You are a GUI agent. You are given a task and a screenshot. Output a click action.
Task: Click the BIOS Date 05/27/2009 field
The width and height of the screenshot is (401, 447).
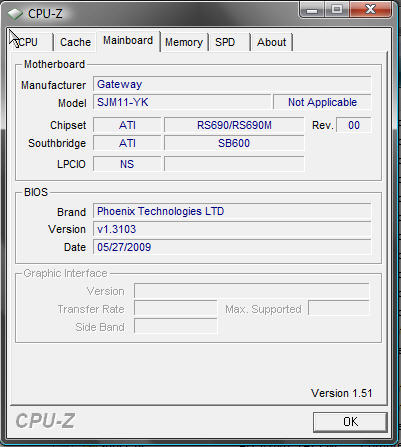232,247
